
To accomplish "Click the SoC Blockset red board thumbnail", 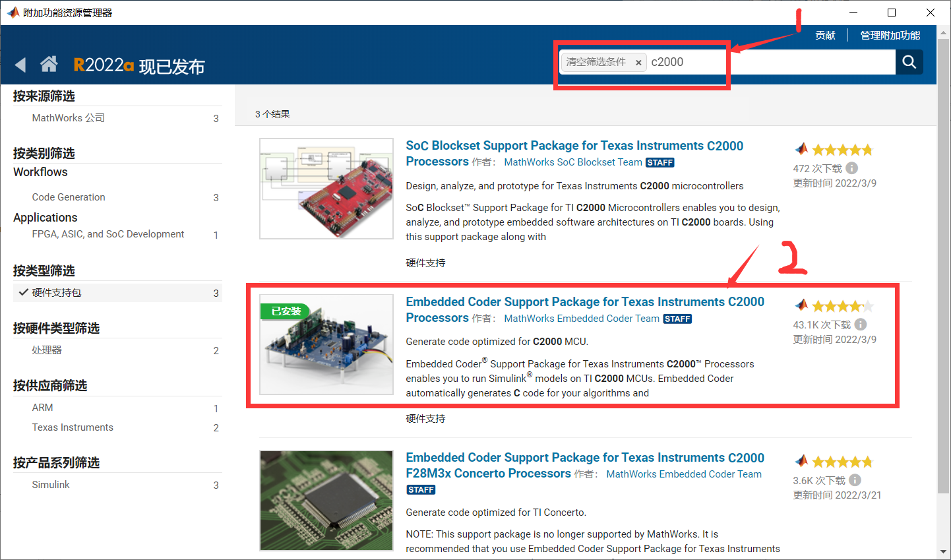I will click(x=326, y=189).
